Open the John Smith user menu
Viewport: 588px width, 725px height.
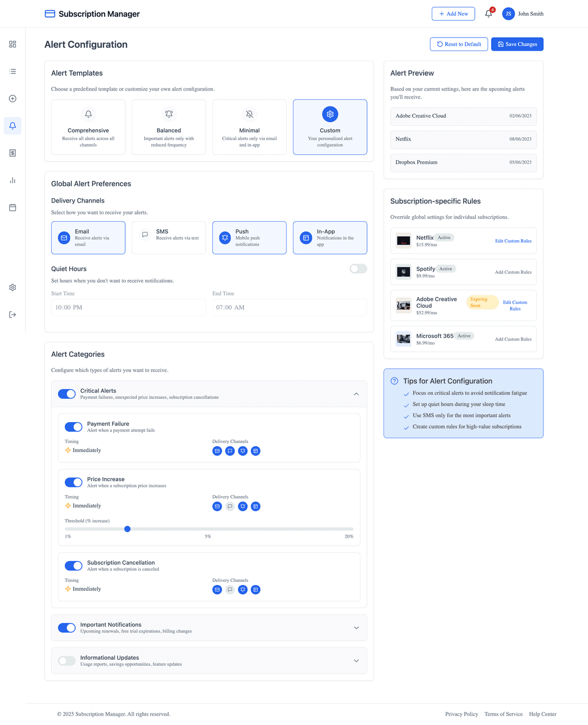click(523, 14)
